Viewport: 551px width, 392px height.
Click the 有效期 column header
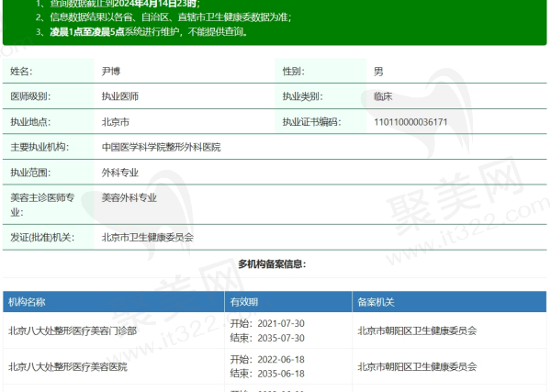[244, 302]
